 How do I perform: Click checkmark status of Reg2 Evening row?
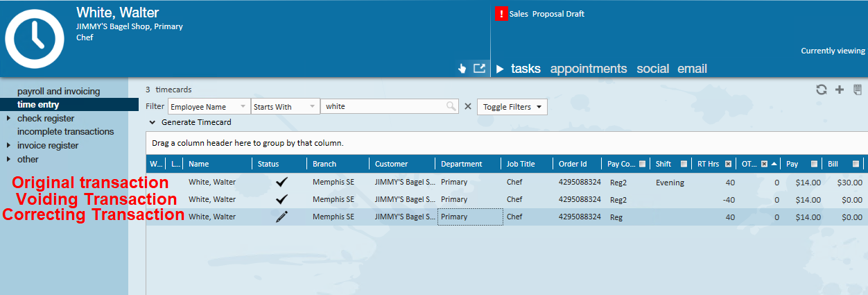point(281,183)
